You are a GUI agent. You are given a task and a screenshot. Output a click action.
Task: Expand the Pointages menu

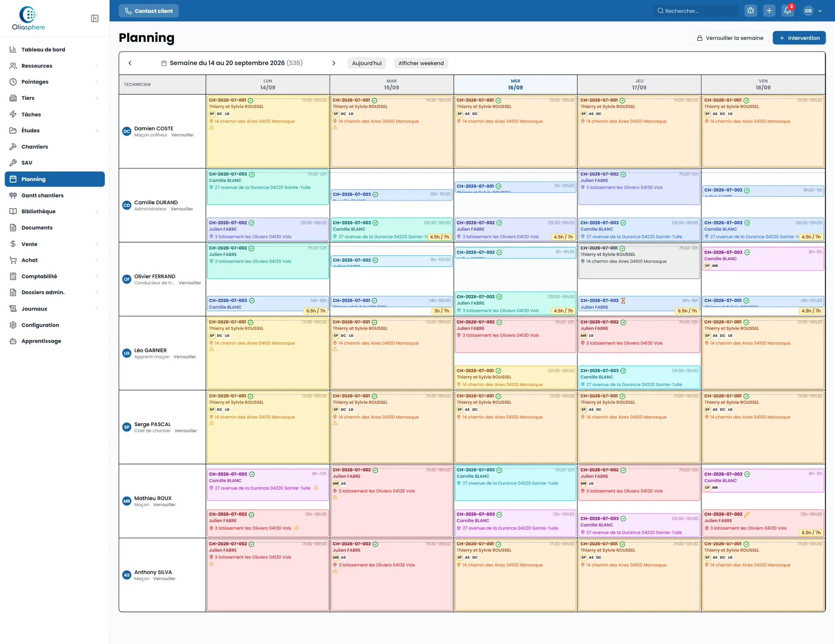pyautogui.click(x=55, y=82)
